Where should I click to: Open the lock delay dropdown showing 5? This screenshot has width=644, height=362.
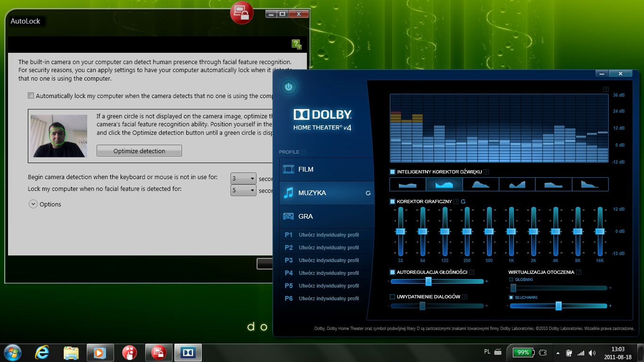coord(243,190)
